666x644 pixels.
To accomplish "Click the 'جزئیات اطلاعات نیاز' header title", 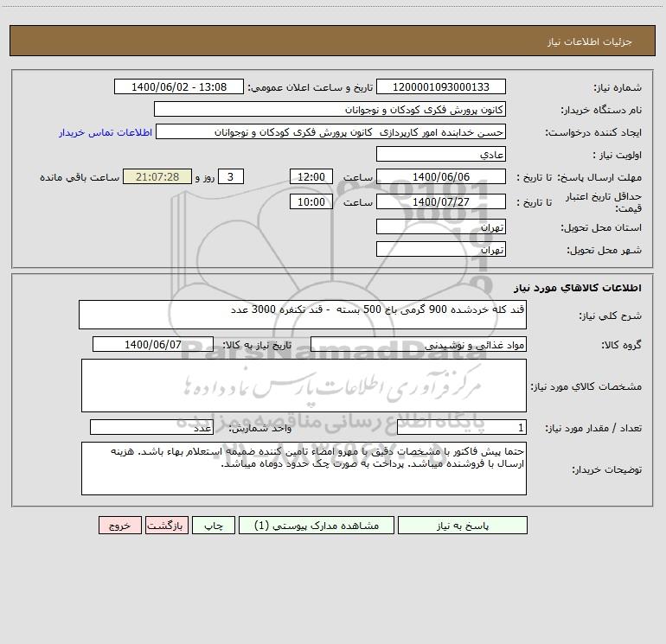I will (x=590, y=41).
